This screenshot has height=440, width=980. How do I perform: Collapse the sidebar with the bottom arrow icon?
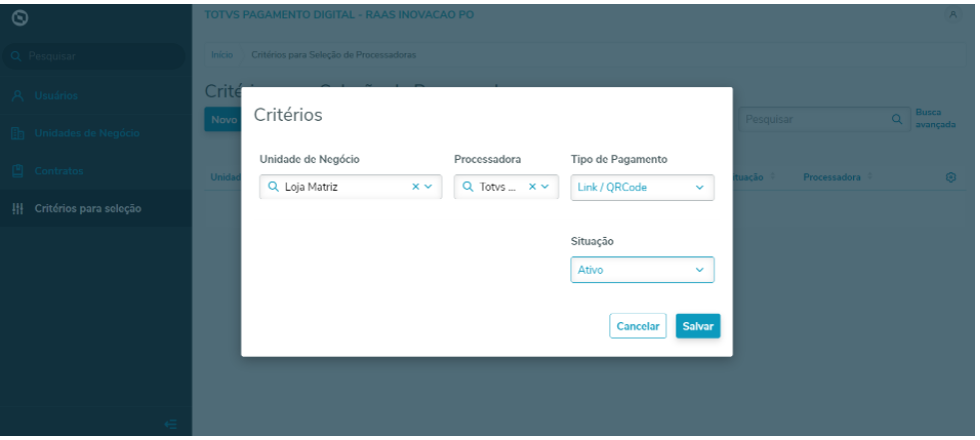(x=171, y=424)
